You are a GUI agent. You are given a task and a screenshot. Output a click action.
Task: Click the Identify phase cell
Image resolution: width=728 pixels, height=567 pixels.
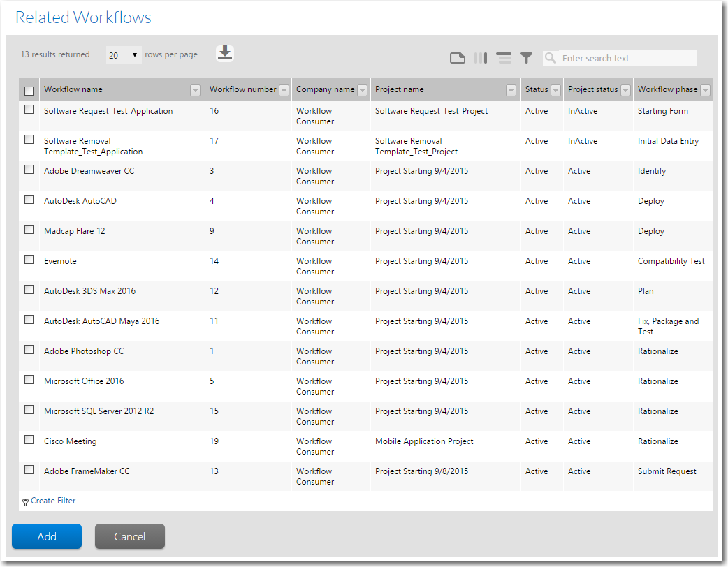651,171
